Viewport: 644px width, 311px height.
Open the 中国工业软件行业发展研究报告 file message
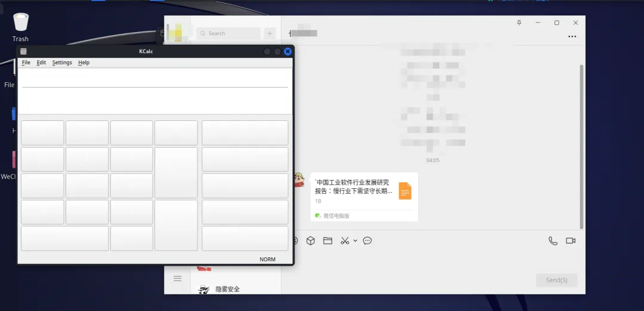364,197
